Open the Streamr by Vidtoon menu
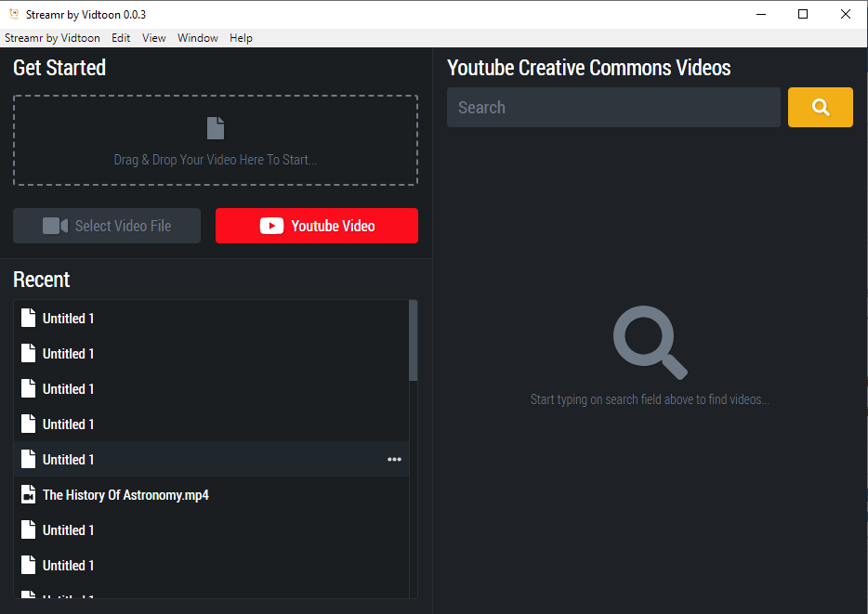The image size is (868, 614). tap(52, 37)
